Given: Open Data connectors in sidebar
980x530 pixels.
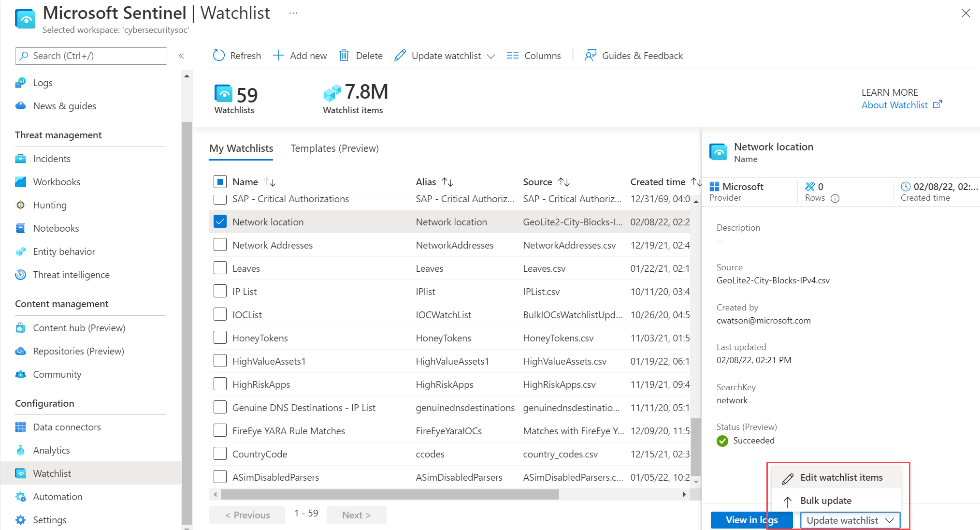Looking at the screenshot, I should 67,427.
